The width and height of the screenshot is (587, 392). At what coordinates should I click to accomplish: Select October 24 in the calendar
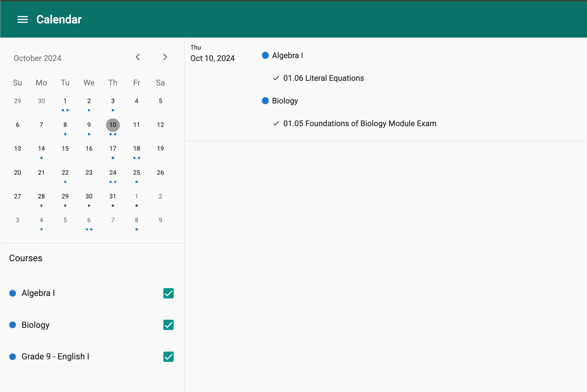[113, 173]
